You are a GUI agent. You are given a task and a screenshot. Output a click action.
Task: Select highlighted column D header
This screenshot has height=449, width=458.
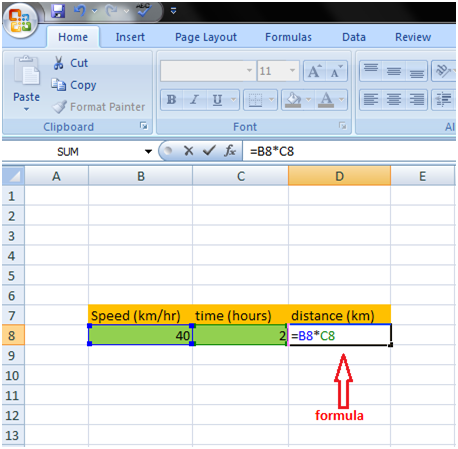coord(339,176)
